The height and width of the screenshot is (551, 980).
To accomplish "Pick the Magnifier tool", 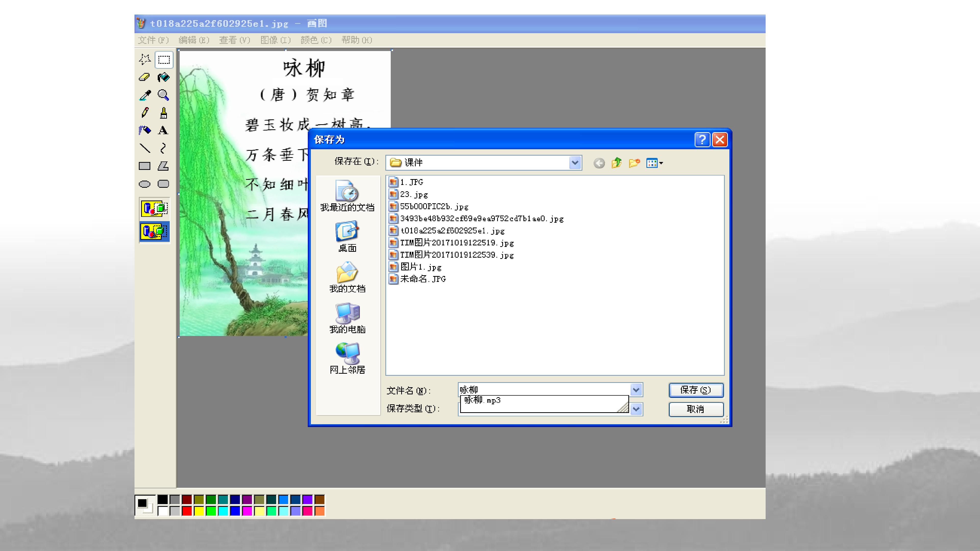I will (164, 95).
